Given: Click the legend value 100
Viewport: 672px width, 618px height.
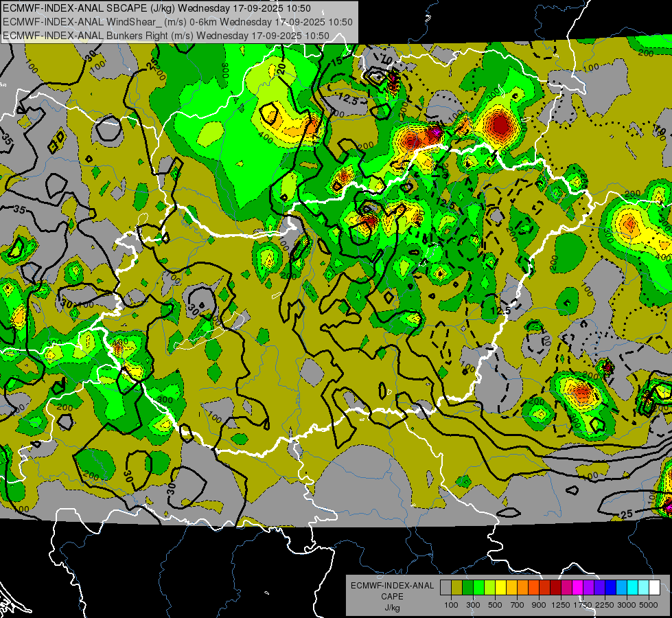Looking at the screenshot, I should click(x=451, y=605).
